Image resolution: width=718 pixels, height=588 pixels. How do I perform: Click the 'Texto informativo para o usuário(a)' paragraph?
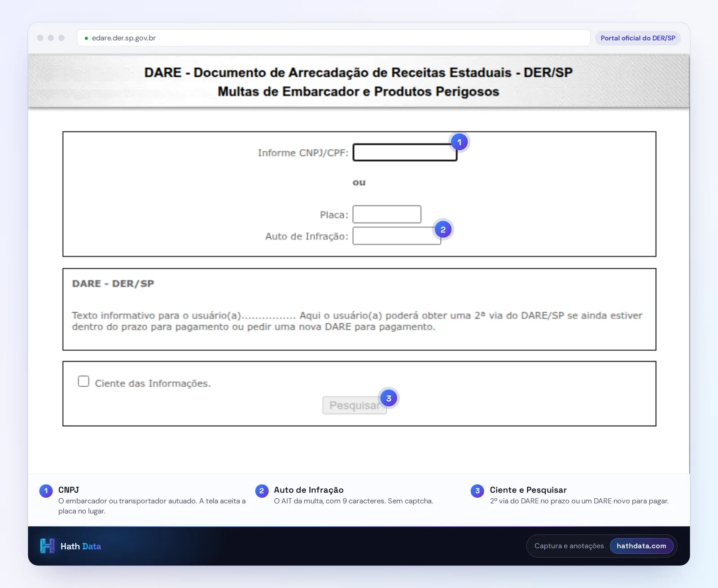pyautogui.click(x=357, y=321)
